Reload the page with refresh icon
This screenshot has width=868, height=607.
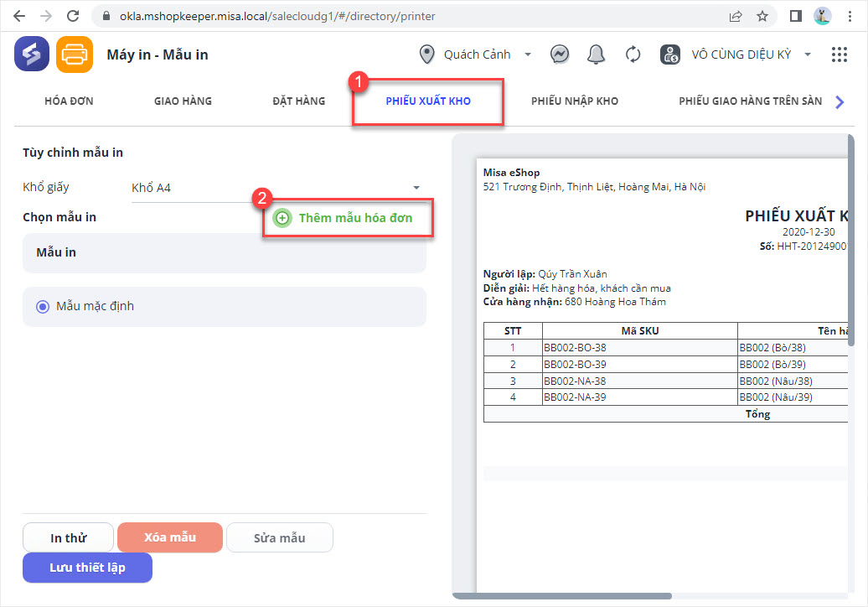(x=73, y=16)
